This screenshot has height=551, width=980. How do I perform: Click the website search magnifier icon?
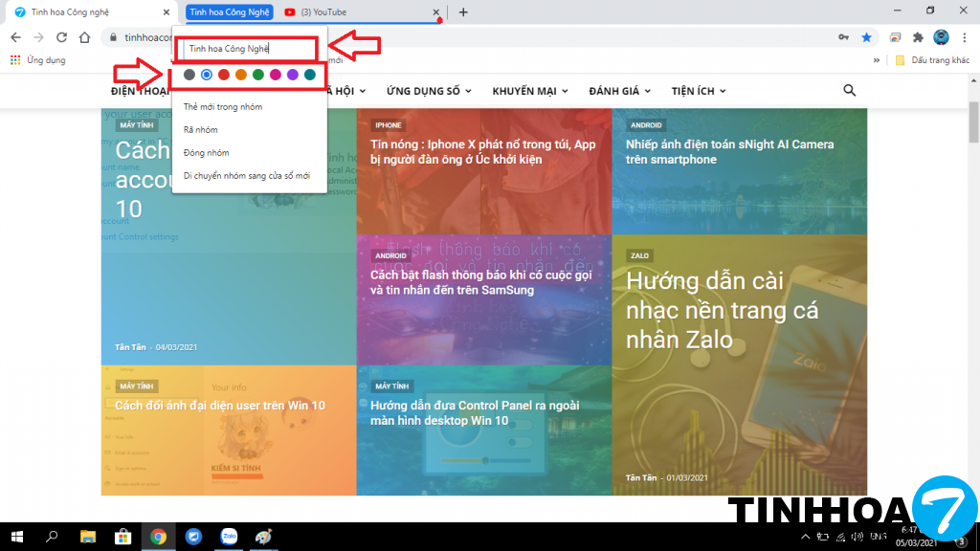[x=849, y=91]
